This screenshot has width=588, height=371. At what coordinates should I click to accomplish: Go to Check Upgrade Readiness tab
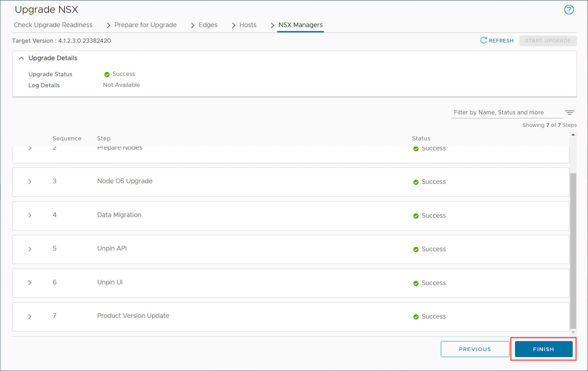click(53, 25)
